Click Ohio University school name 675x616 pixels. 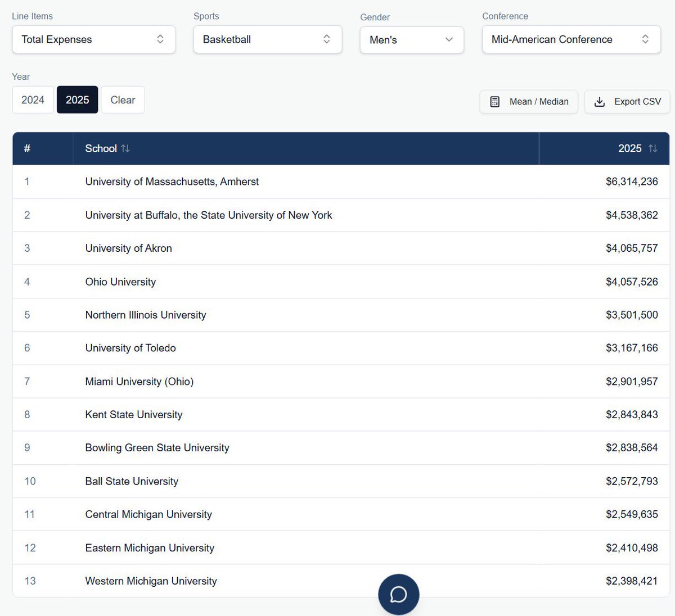point(120,282)
